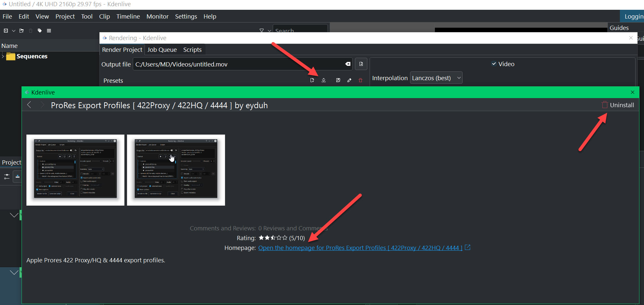Click the forward arrow in ProRes profile dialog
644x305 pixels.
tap(42, 105)
